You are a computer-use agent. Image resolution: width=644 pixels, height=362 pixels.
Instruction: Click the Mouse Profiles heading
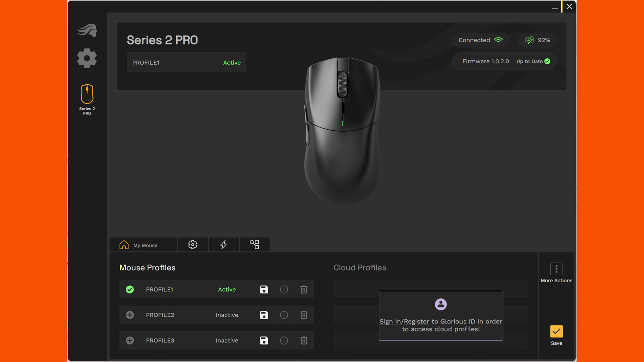click(148, 268)
